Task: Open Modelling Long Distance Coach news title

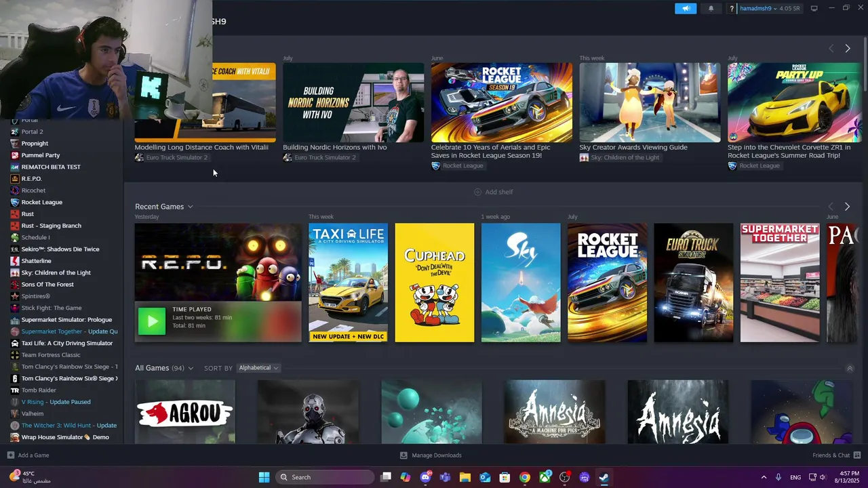Action: coord(201,147)
